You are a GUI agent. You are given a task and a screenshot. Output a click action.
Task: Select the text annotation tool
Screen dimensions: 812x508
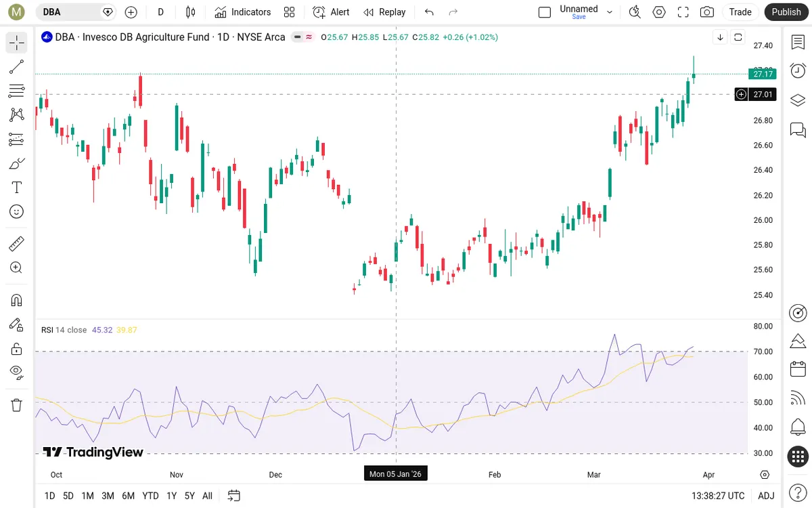[17, 188]
